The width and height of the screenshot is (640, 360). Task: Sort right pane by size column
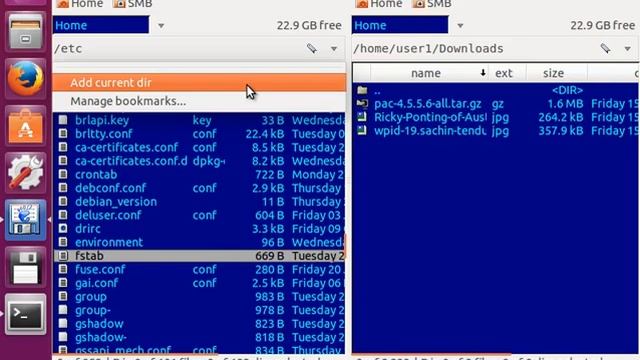pos(556,73)
